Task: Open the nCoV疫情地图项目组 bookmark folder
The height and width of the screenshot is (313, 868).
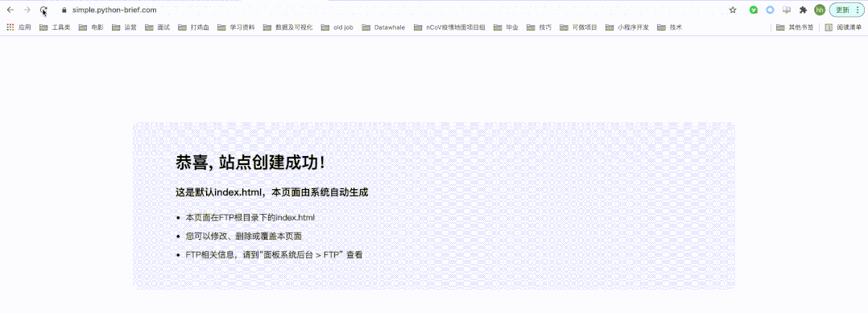Action: 449,27
